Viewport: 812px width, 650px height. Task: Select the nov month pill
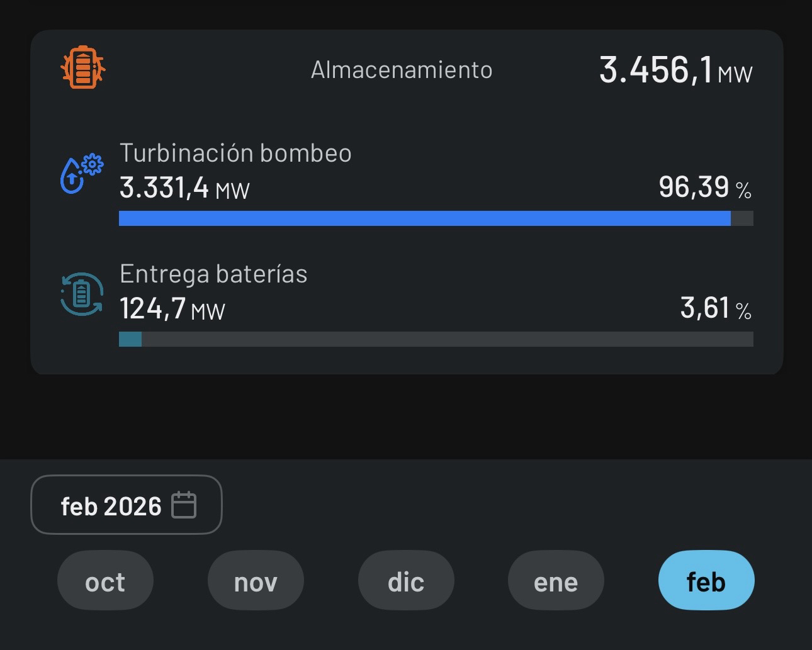click(256, 581)
